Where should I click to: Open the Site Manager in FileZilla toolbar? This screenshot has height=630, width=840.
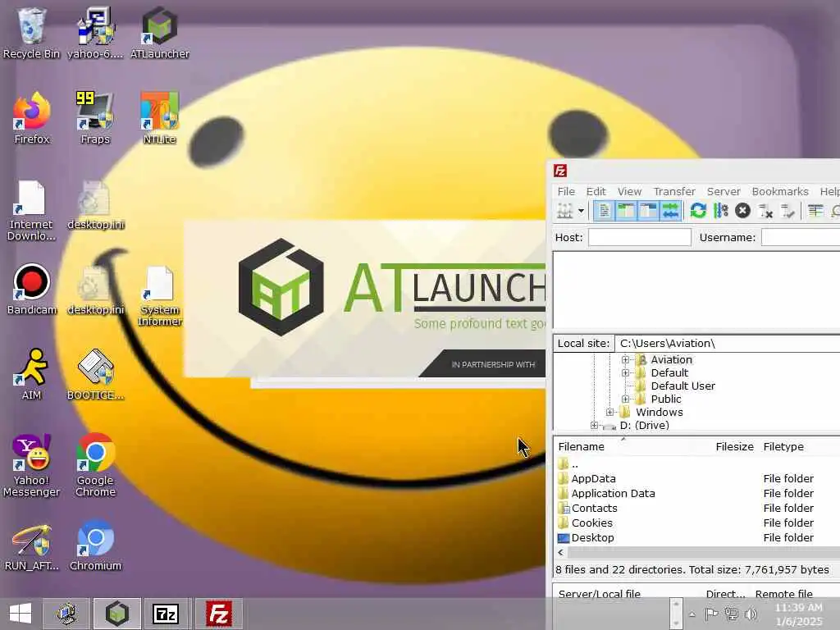[x=564, y=211]
